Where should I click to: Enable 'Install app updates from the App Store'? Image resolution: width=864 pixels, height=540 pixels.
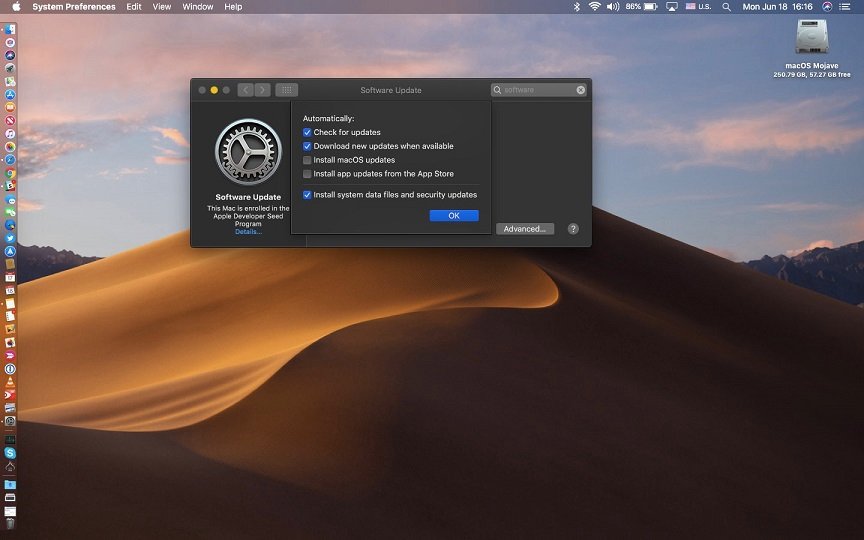click(307, 174)
